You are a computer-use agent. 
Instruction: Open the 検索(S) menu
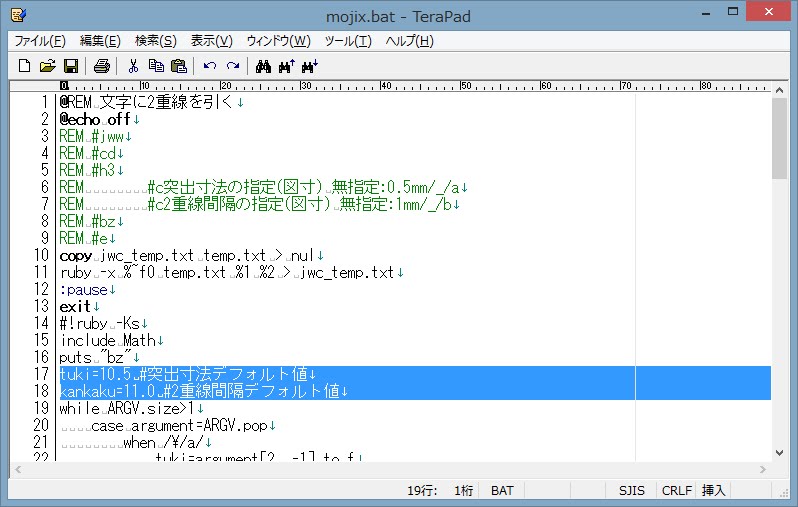[x=156, y=41]
